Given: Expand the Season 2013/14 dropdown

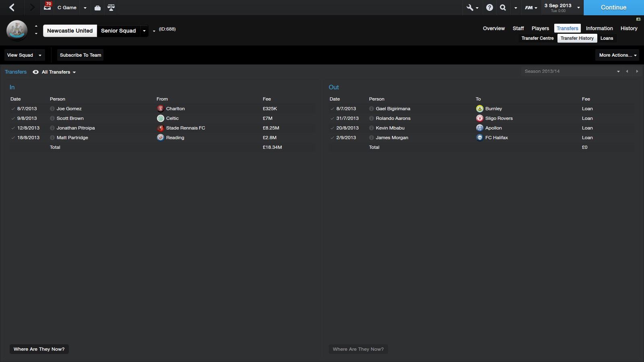Looking at the screenshot, I should tap(618, 72).
